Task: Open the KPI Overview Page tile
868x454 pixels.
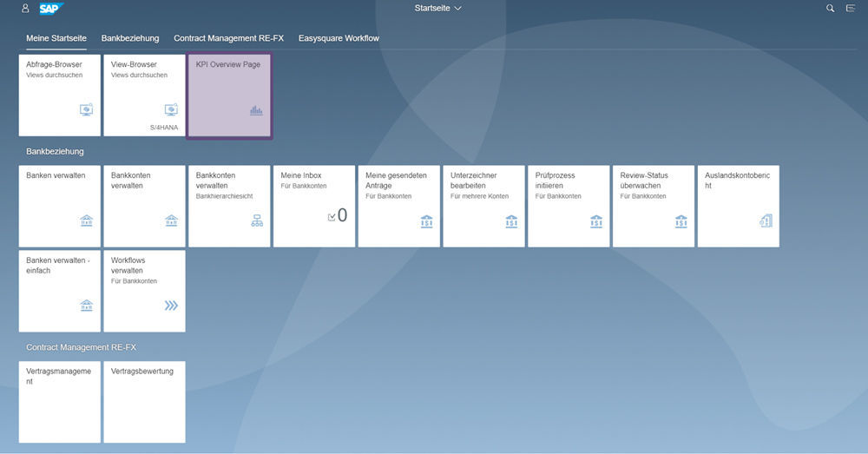Action: (x=229, y=95)
